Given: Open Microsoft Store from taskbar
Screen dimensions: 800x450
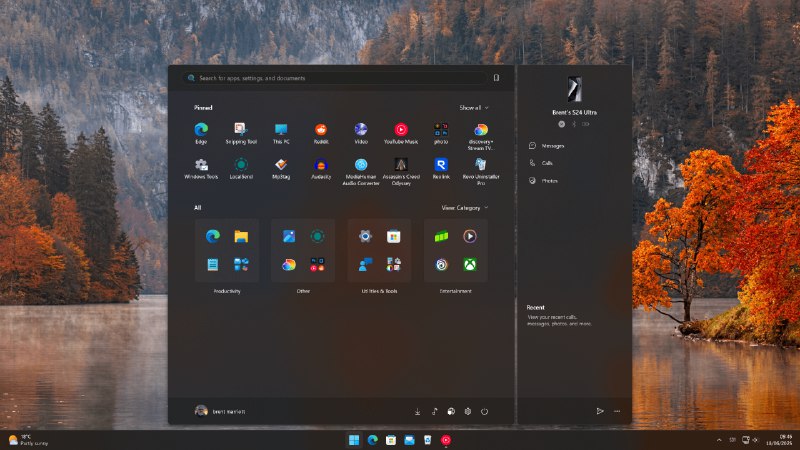Looking at the screenshot, I should tap(391, 440).
